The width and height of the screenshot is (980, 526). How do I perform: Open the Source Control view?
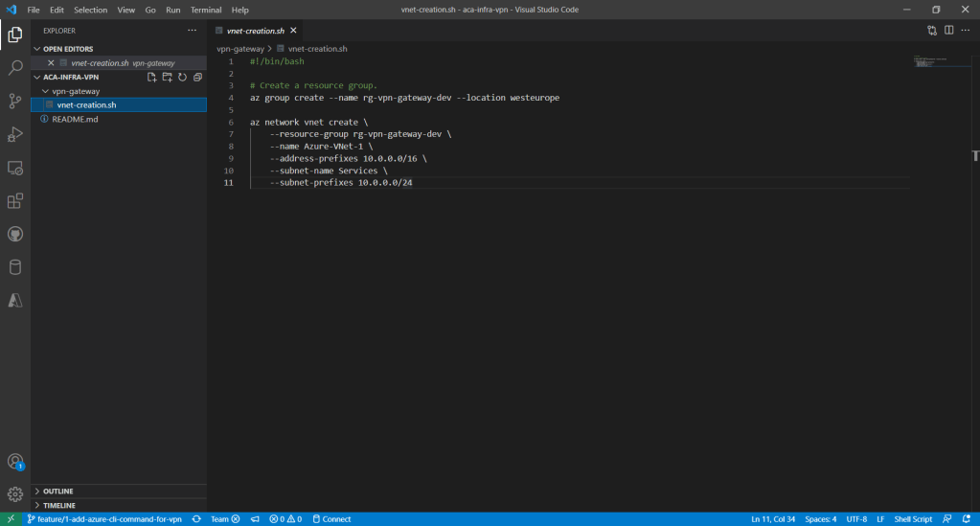tap(15, 101)
